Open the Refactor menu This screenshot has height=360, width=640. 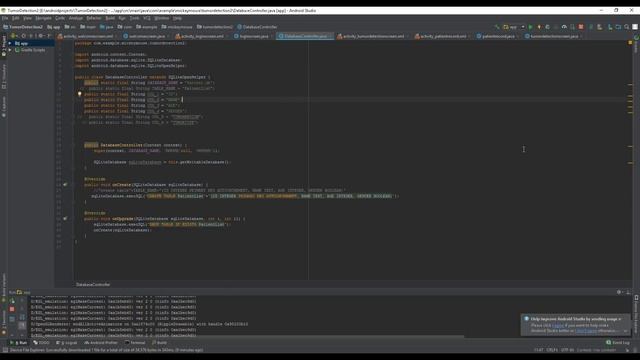pyautogui.click(x=94, y=18)
